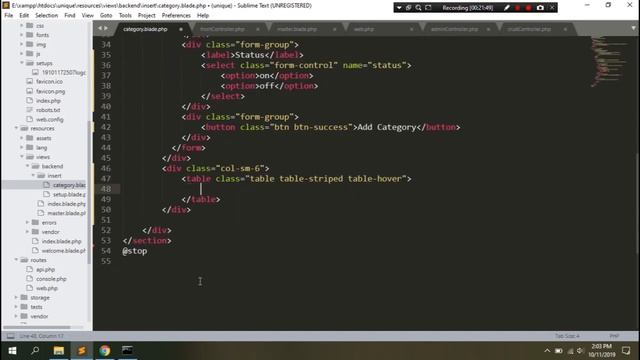Image resolution: width=640 pixels, height=360 pixels.
Task: Click Tab Size setting in status bar
Action: [567, 336]
